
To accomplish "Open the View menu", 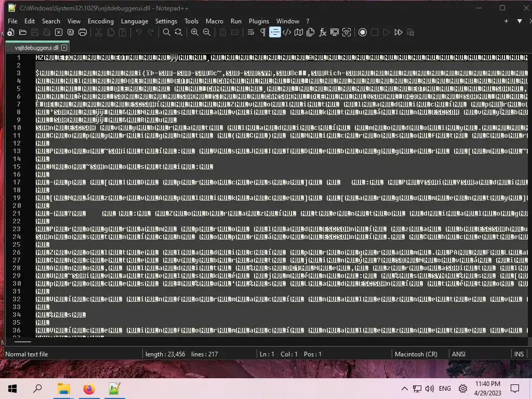I will point(74,21).
